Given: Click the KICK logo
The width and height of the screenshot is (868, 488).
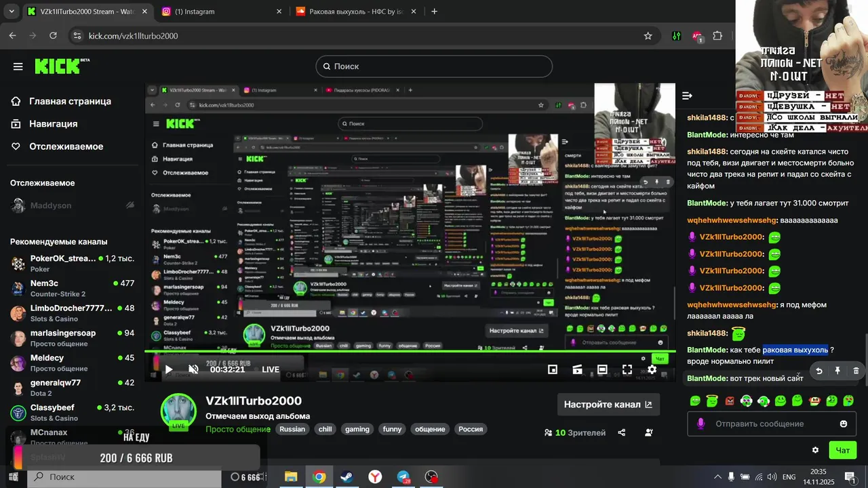Looking at the screenshot, I should click(x=62, y=66).
